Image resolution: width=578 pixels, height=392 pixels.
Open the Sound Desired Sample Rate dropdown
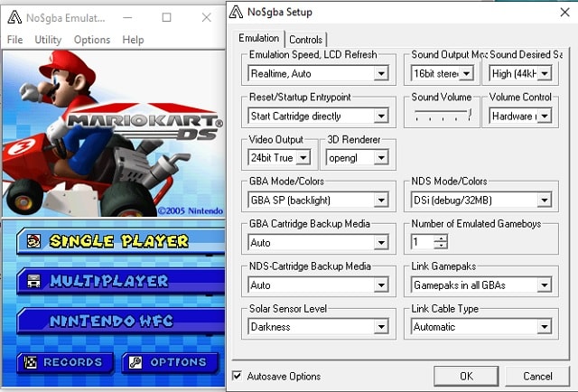tap(520, 73)
